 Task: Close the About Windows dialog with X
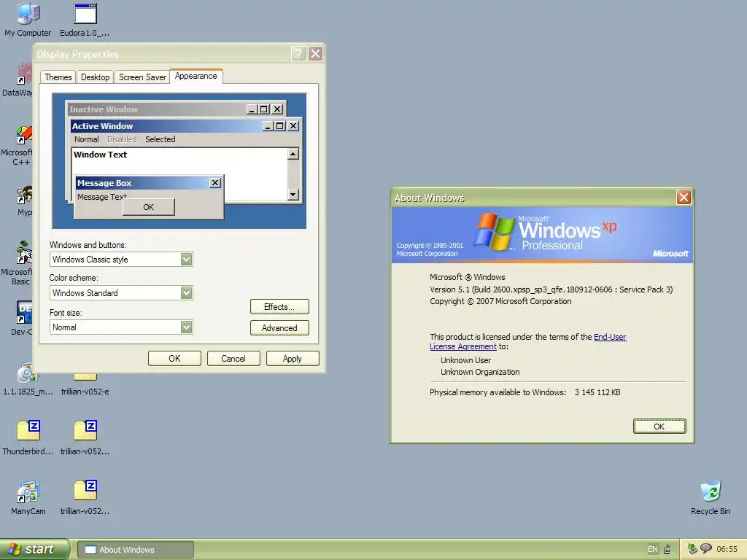(684, 197)
